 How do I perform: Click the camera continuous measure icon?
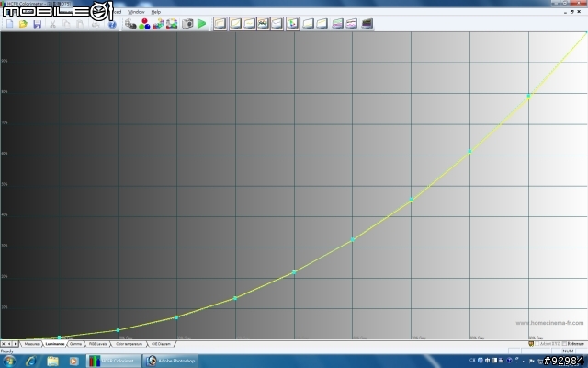[x=187, y=24]
